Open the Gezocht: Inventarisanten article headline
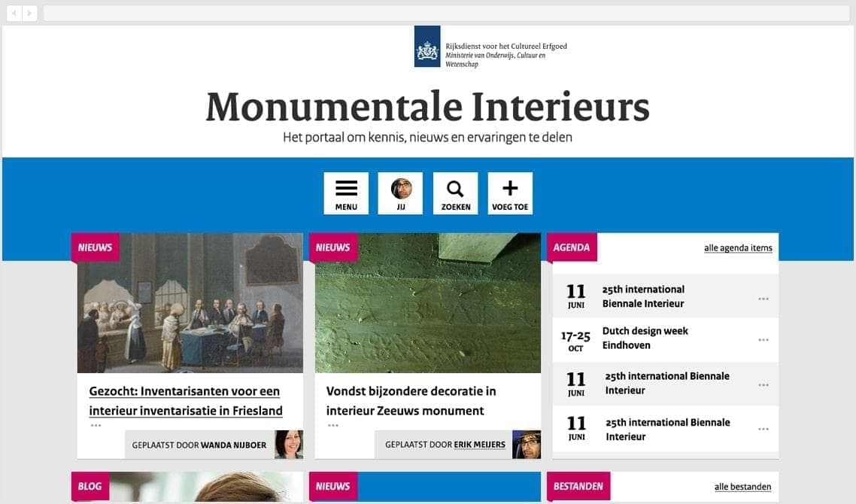This screenshot has width=856, height=504. 186,401
